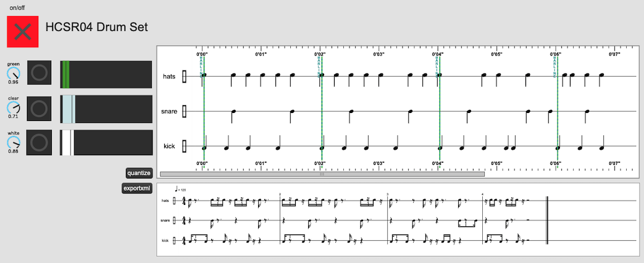Click the quantize button
644x263 pixels.
click(138, 173)
